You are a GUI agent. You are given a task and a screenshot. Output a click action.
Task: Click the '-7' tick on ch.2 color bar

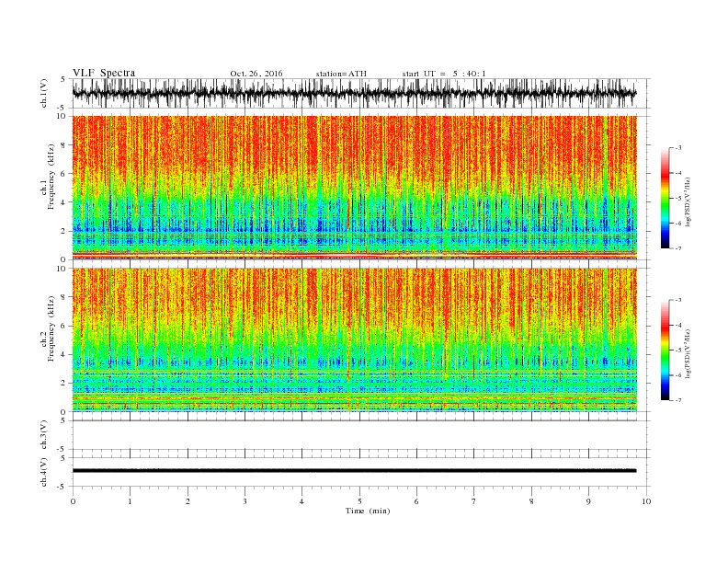pos(677,400)
